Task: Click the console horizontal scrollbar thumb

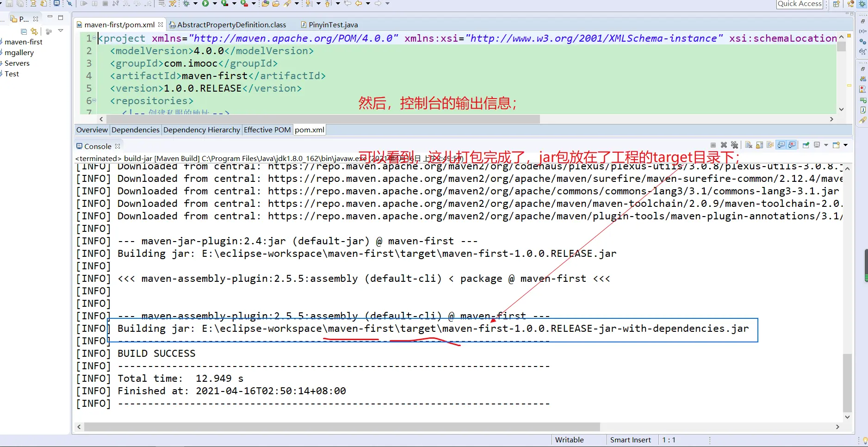Action: [342, 427]
